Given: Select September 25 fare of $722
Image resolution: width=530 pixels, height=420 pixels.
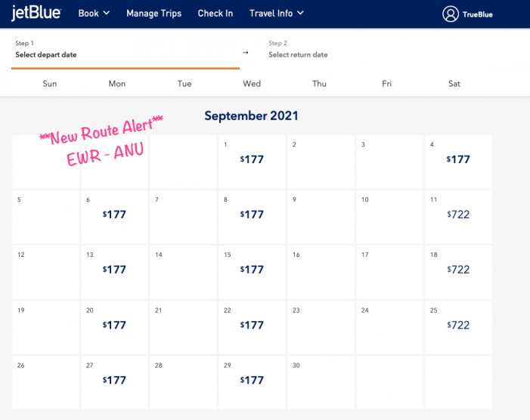Looking at the screenshot, I should tap(458, 325).
